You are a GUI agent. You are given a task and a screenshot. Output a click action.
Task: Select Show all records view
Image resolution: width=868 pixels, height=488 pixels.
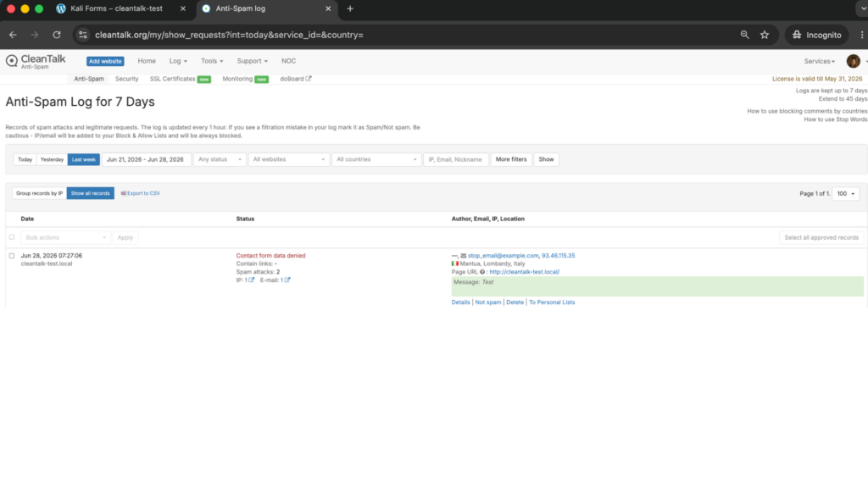tap(90, 193)
